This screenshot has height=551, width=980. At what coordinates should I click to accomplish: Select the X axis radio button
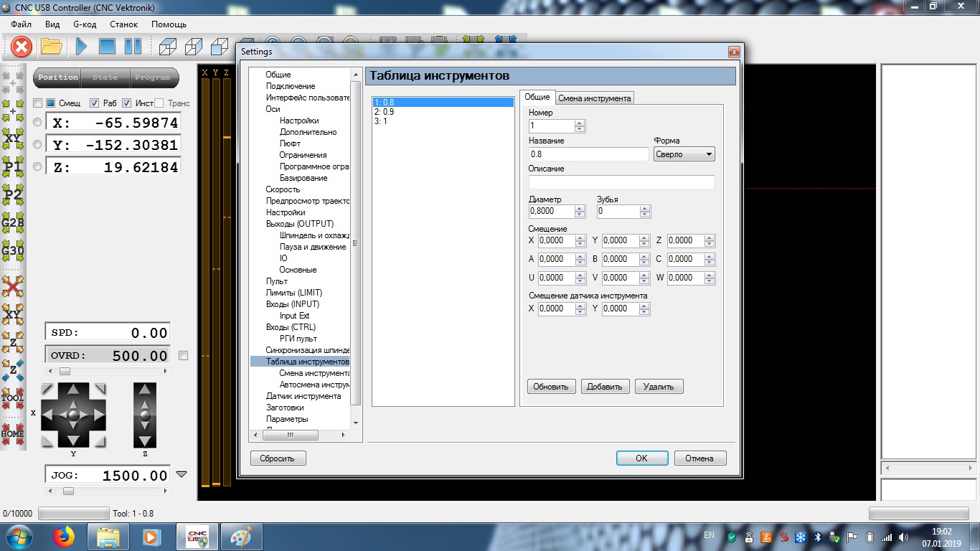(37, 122)
